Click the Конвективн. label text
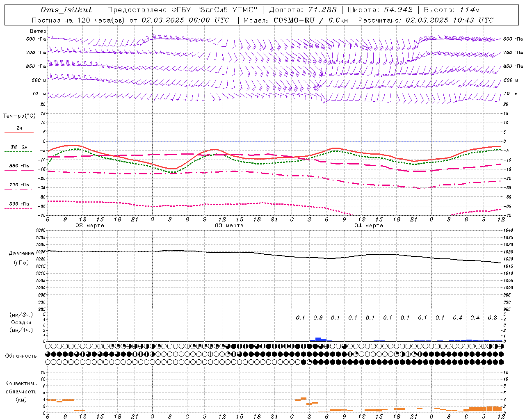 pyautogui.click(x=21, y=383)
